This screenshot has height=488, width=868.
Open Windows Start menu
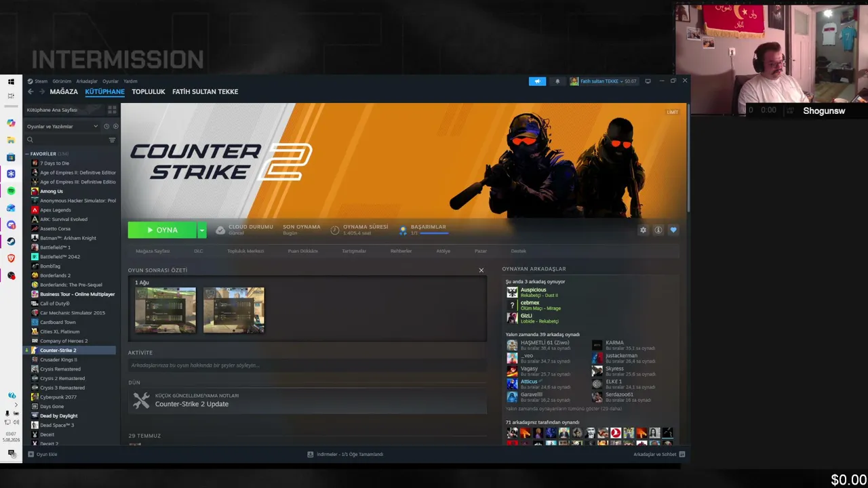coord(11,81)
